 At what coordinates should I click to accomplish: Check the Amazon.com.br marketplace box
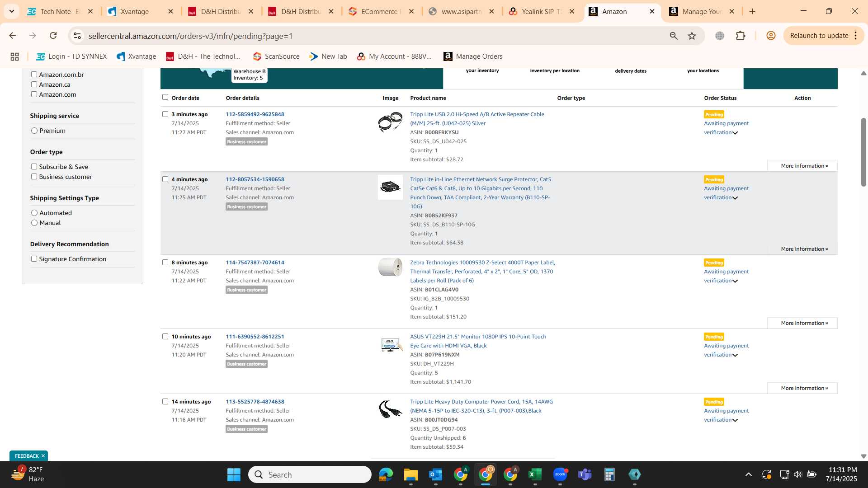(x=34, y=75)
